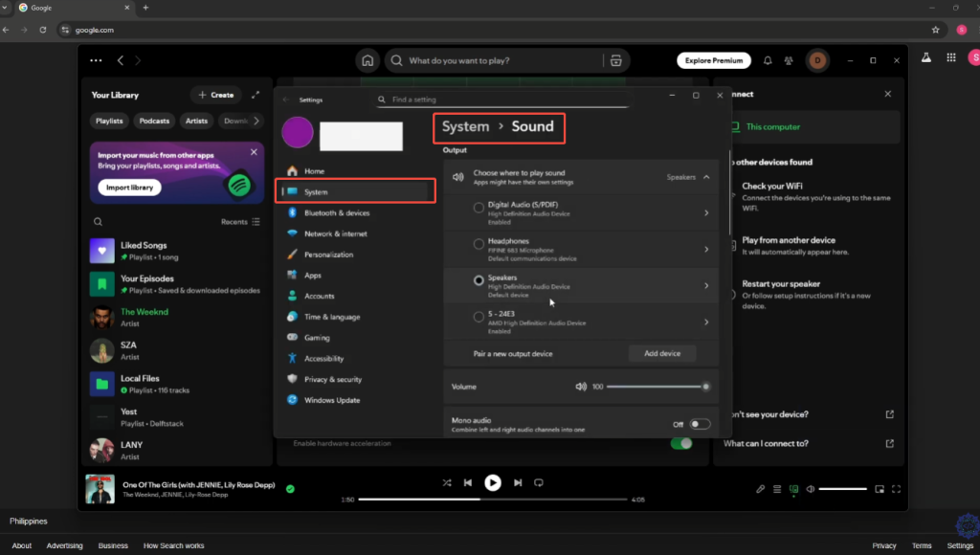Filter library by Playlists
This screenshot has width=980, height=555.
coord(109,121)
